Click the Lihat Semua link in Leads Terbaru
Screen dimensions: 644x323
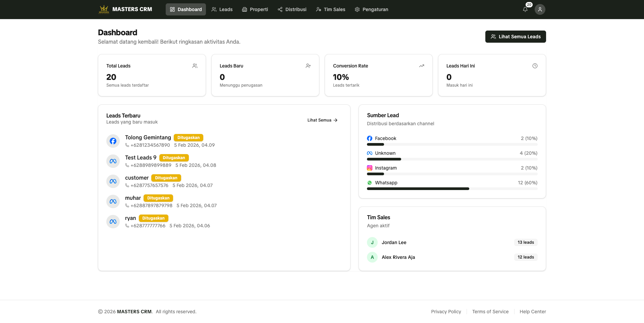(322, 120)
